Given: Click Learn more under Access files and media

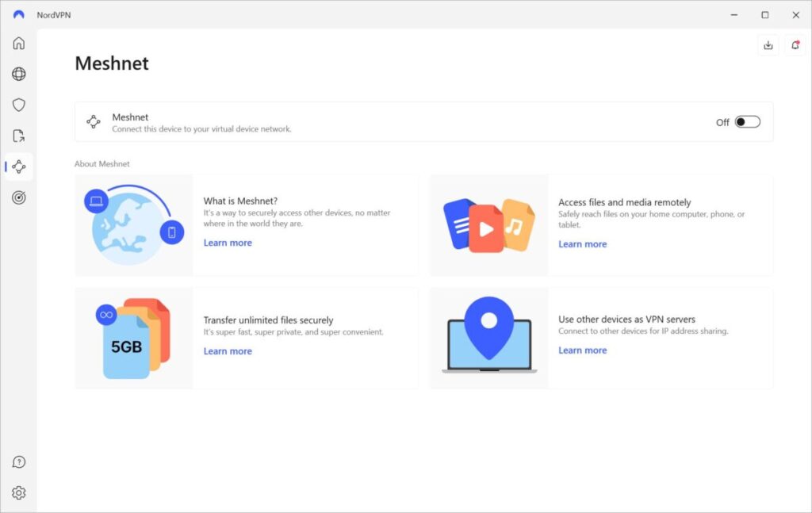Looking at the screenshot, I should click(582, 244).
